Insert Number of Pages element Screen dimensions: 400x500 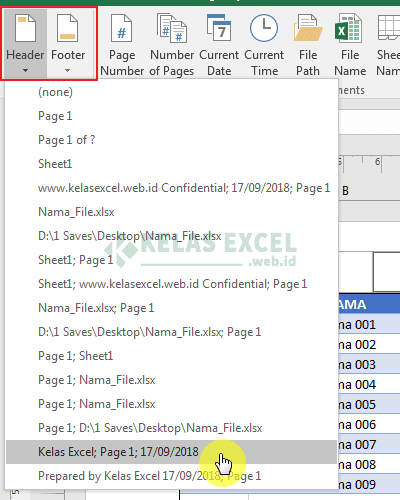[172, 45]
